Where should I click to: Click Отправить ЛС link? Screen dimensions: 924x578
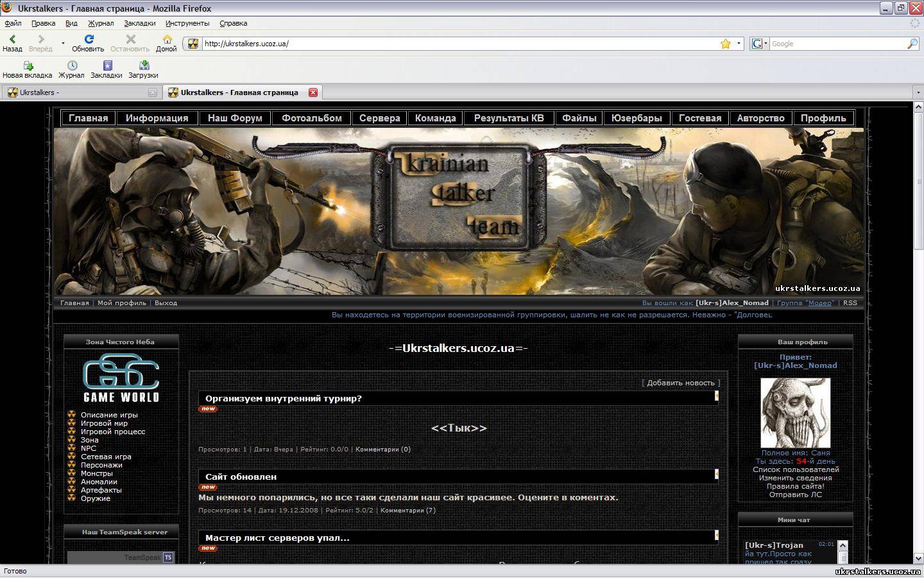click(x=796, y=495)
